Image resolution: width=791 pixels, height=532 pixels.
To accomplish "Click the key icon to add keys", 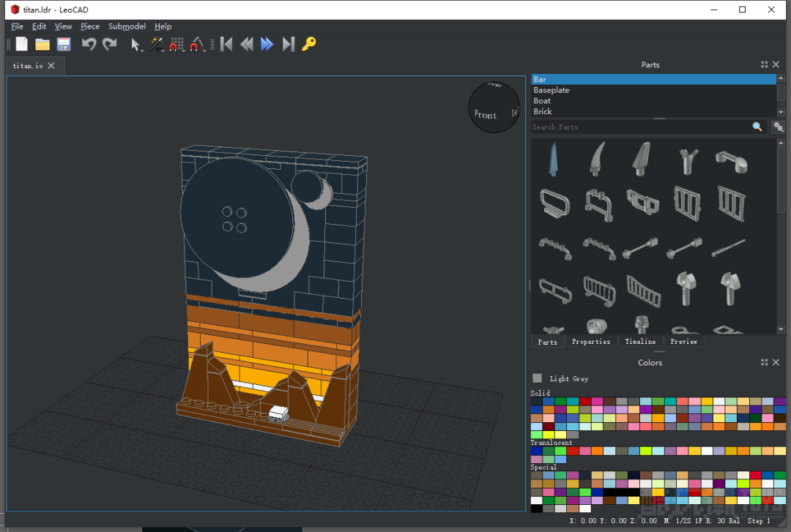I will click(309, 45).
